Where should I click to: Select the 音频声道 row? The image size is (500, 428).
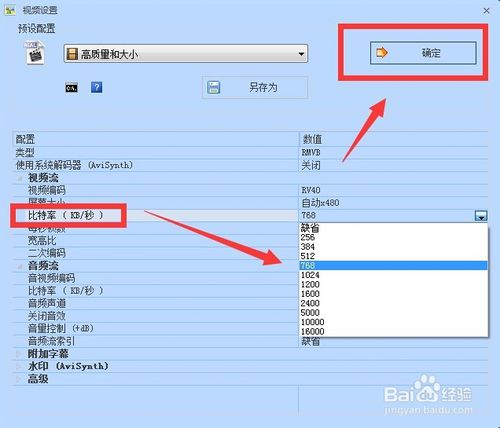point(155,304)
